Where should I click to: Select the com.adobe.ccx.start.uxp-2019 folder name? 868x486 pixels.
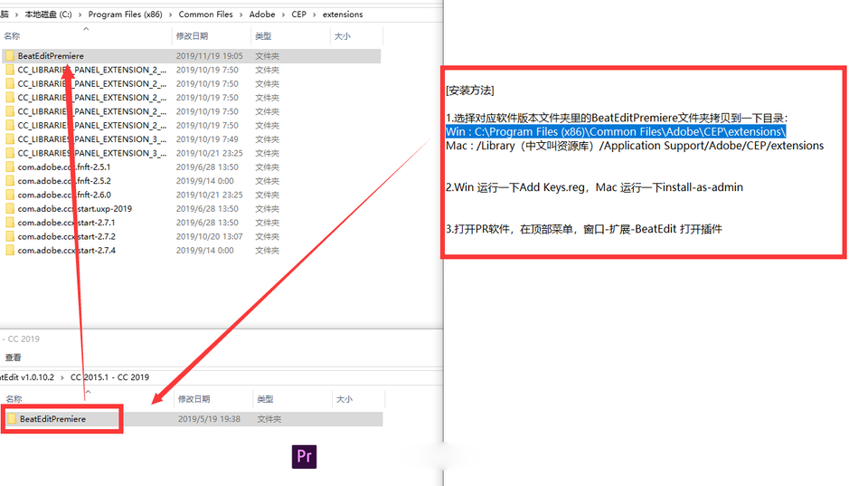point(75,208)
